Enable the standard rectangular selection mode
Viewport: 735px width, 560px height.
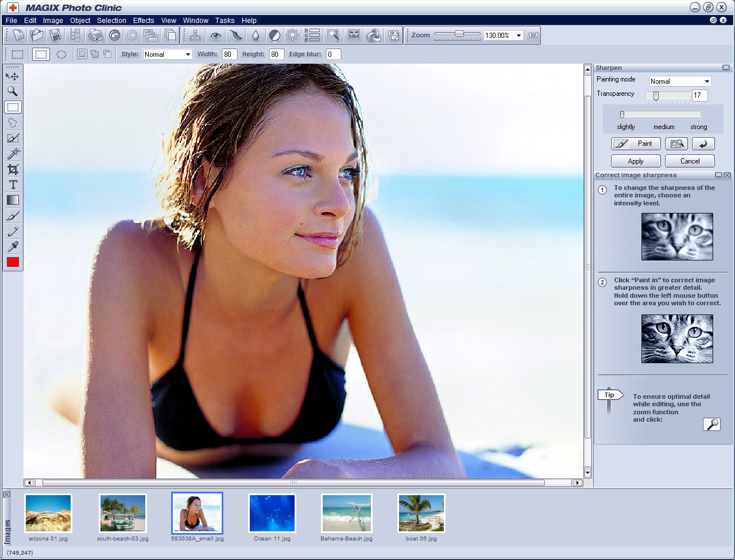click(x=41, y=54)
